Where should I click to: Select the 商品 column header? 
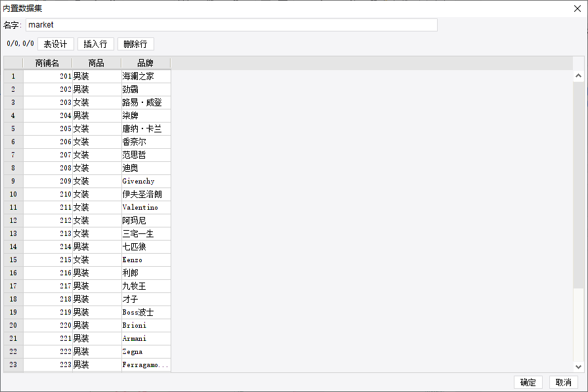pyautogui.click(x=96, y=63)
